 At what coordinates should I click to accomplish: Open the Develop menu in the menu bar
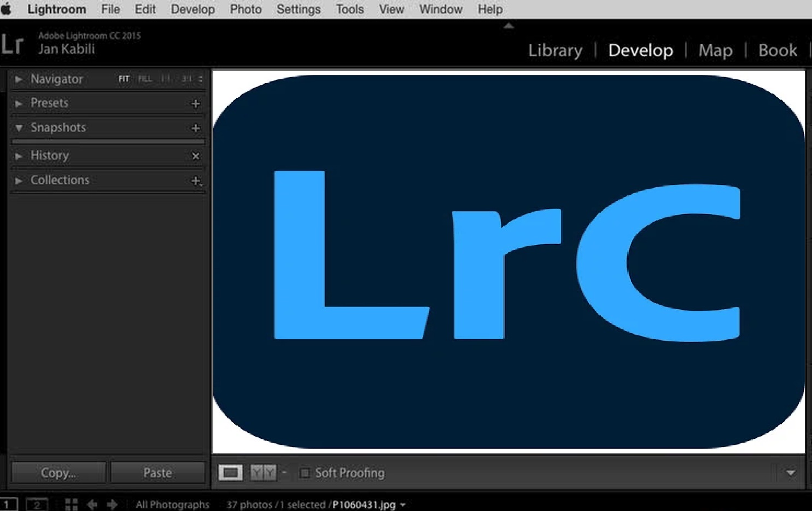coord(192,9)
